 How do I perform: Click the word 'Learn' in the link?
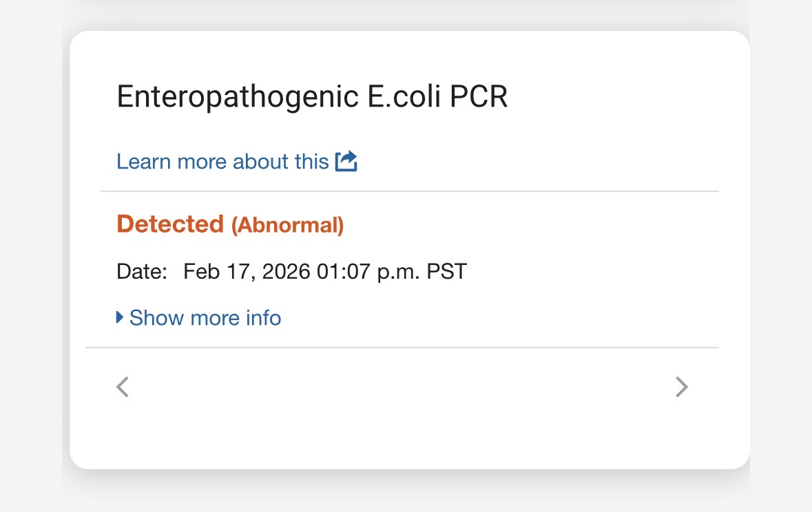click(144, 162)
